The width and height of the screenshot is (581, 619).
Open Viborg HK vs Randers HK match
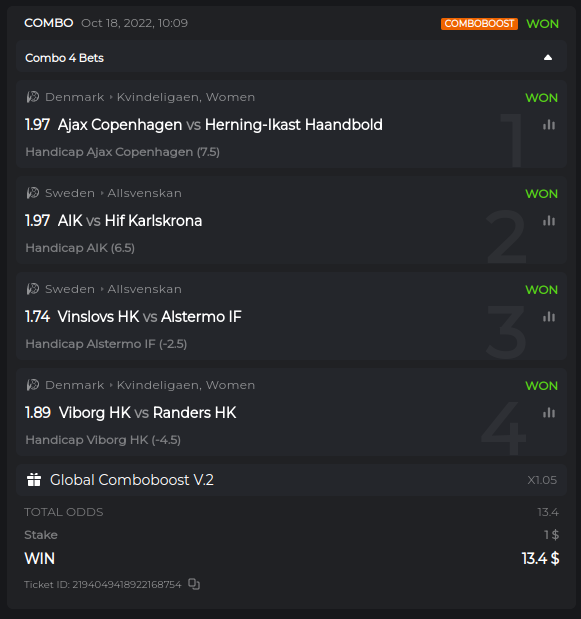tap(147, 413)
